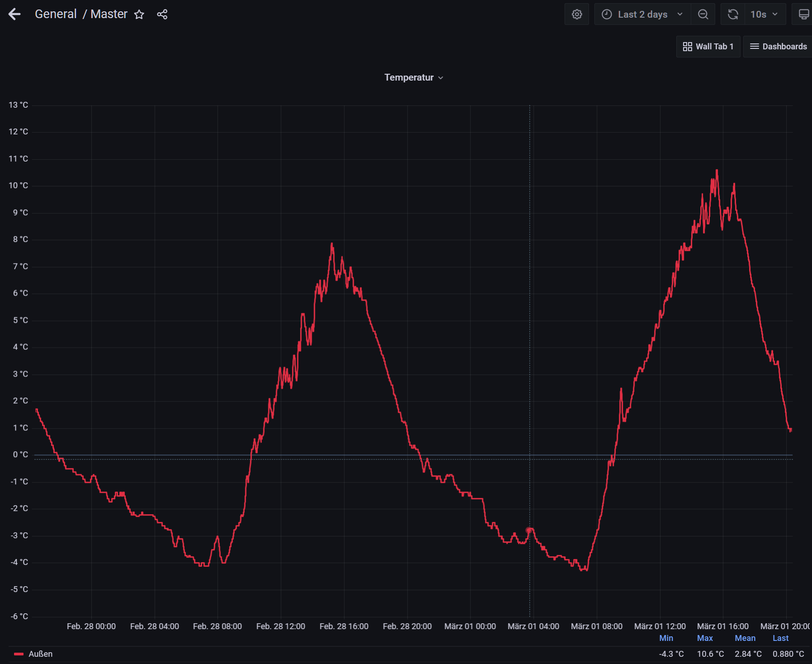
Task: Click the y-axis label 0 °C
Action: click(20, 454)
